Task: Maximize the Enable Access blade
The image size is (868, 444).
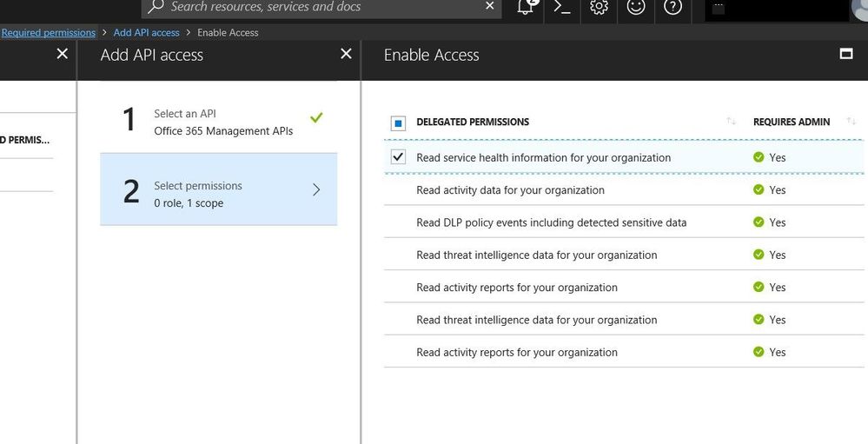Action: pos(846,54)
